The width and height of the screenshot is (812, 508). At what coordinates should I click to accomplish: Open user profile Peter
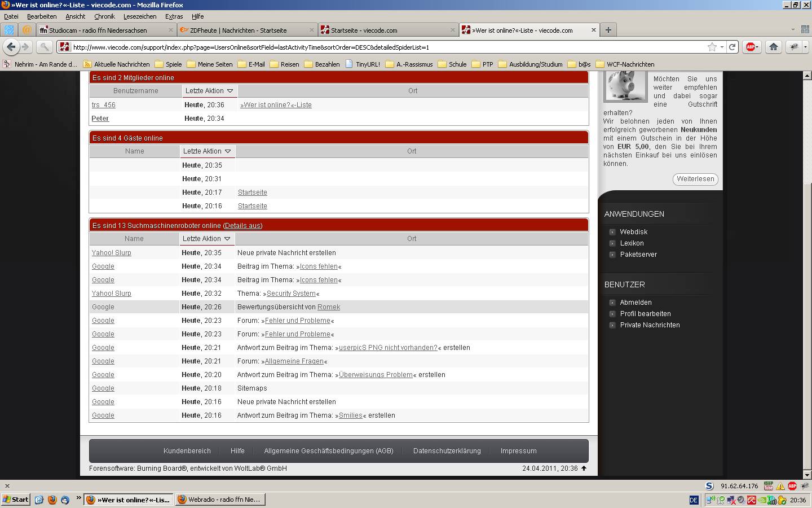(100, 119)
